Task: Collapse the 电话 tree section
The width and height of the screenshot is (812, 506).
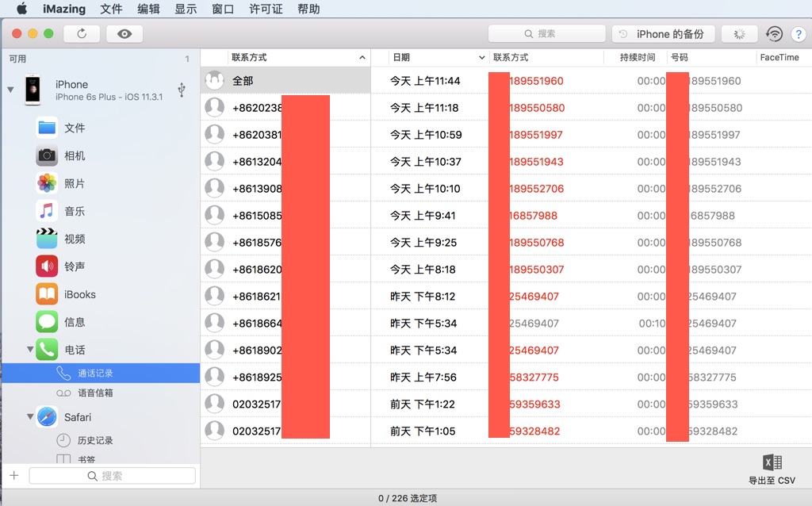Action: [30, 349]
